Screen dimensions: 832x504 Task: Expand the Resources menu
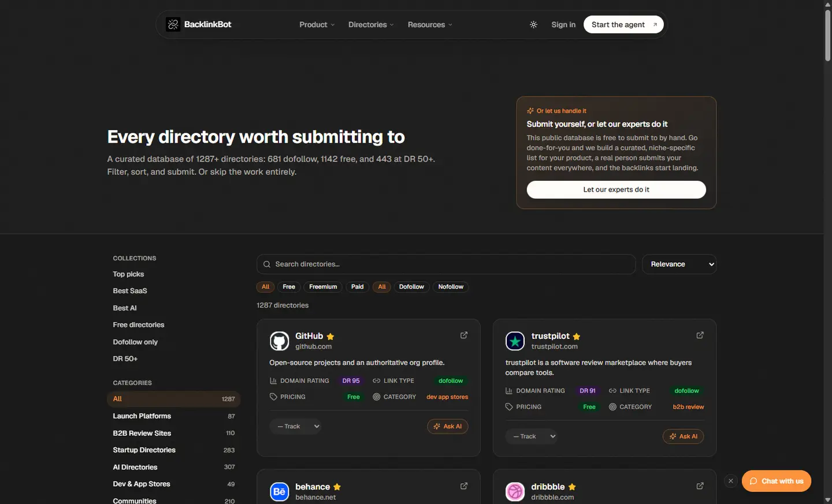tap(430, 25)
